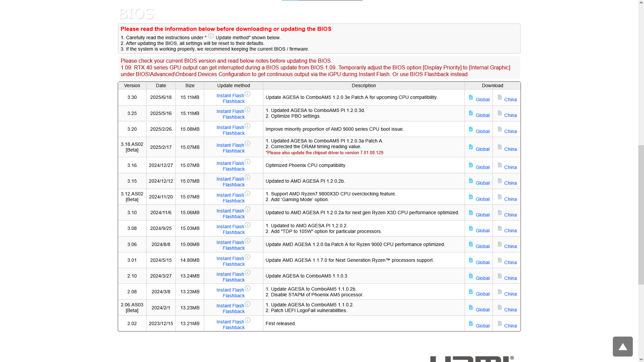Click Global download icon for BIOS 3.30

click(x=471, y=97)
